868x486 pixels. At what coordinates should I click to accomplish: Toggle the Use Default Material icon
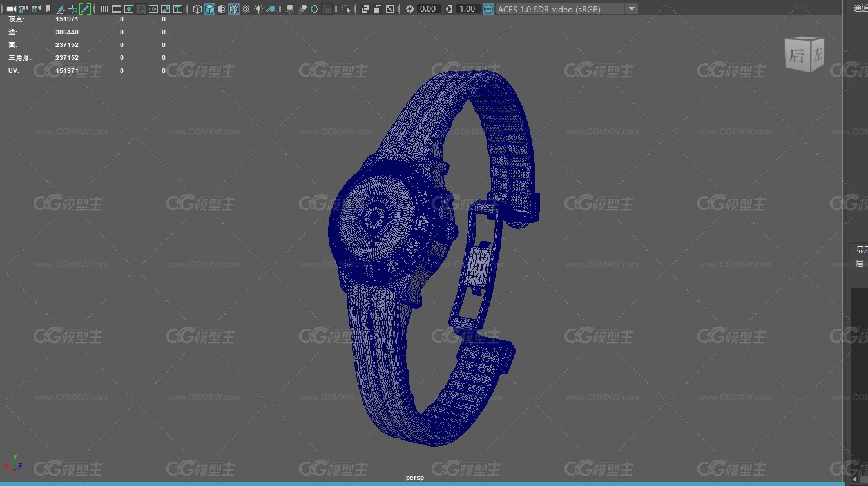coord(222,9)
